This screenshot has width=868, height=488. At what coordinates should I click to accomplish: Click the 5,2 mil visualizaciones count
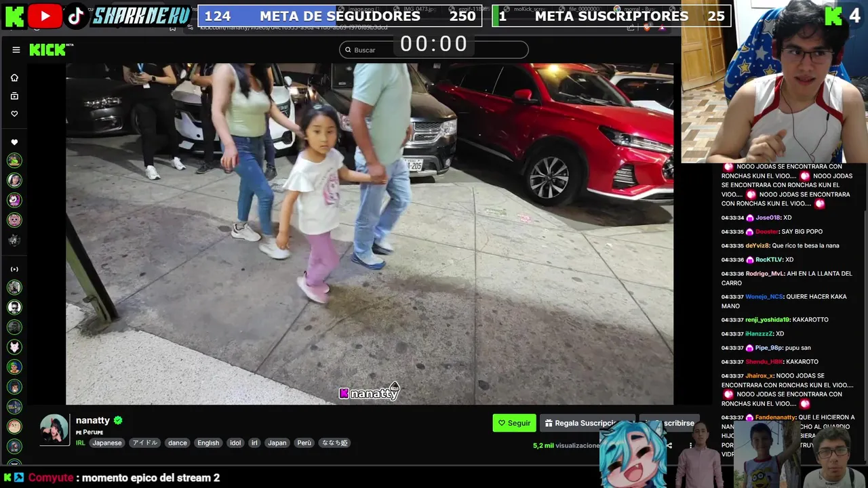point(566,445)
